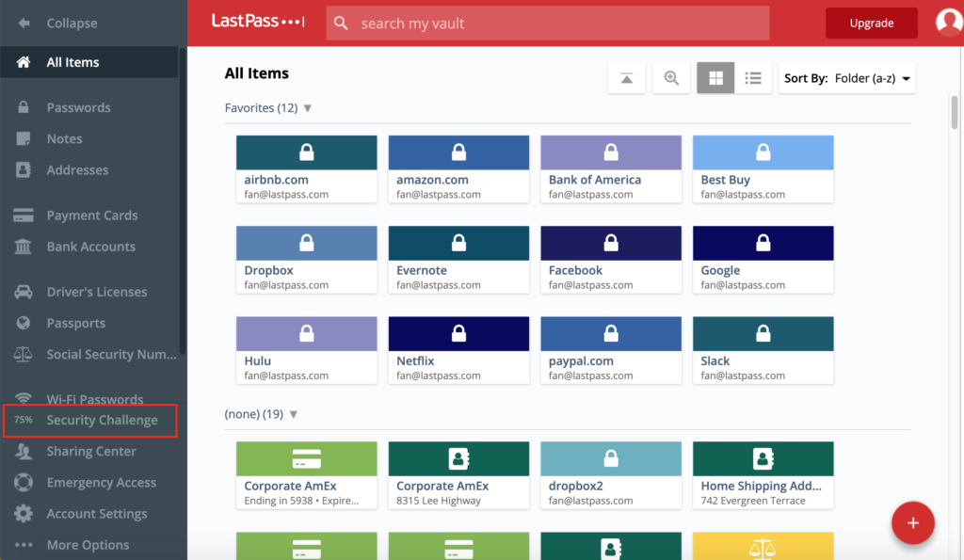Image resolution: width=964 pixels, height=560 pixels.
Task: Open More Options in the sidebar
Action: point(88,545)
